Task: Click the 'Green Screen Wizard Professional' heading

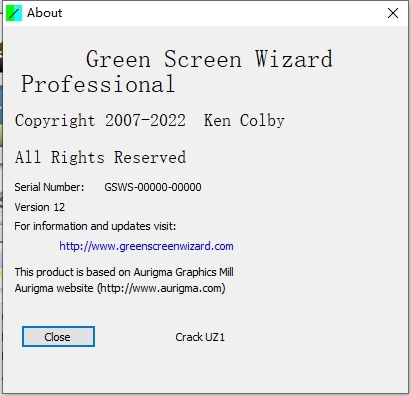Action: pos(177,72)
